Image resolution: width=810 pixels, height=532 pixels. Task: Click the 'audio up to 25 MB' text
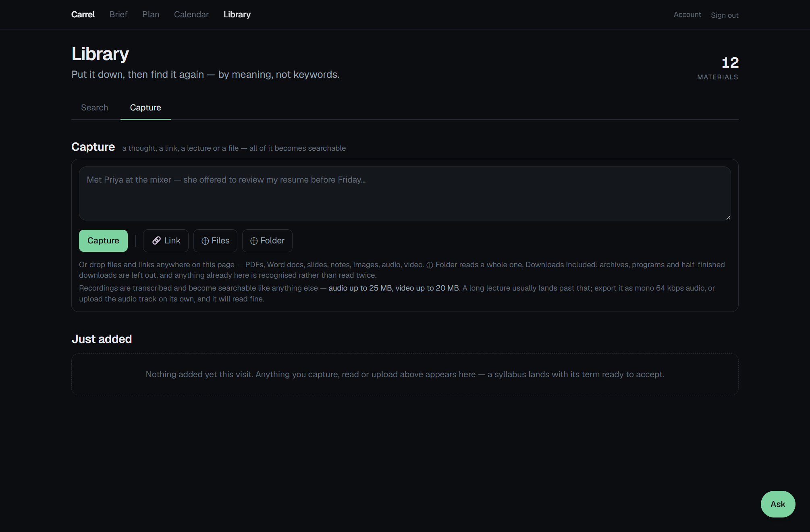point(360,288)
